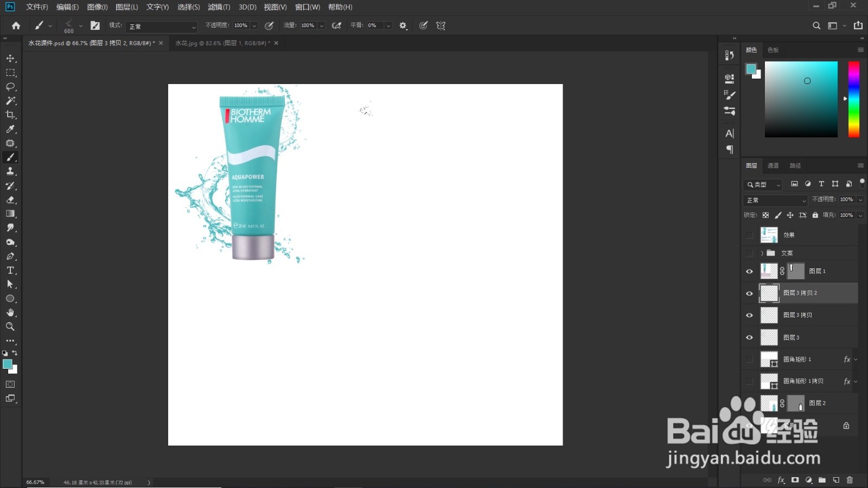868x488 pixels.
Task: Select the Gradient tool
Action: (10, 214)
